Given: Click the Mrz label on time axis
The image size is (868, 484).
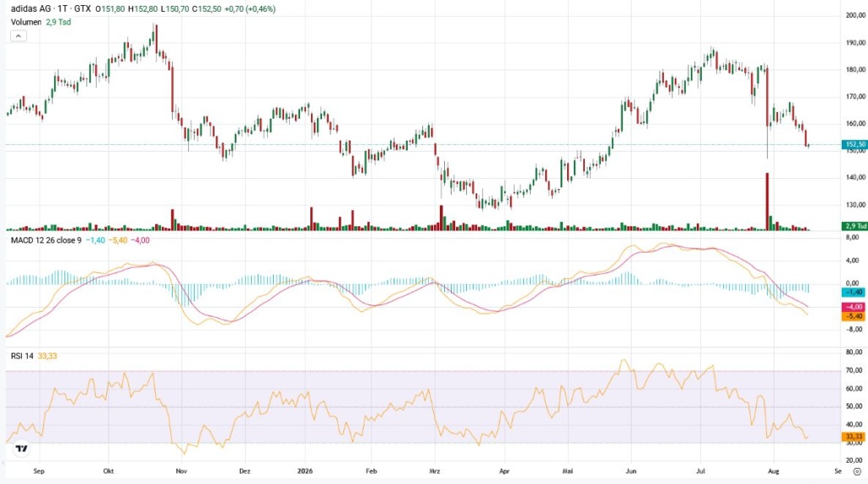Looking at the screenshot, I should coord(435,471).
